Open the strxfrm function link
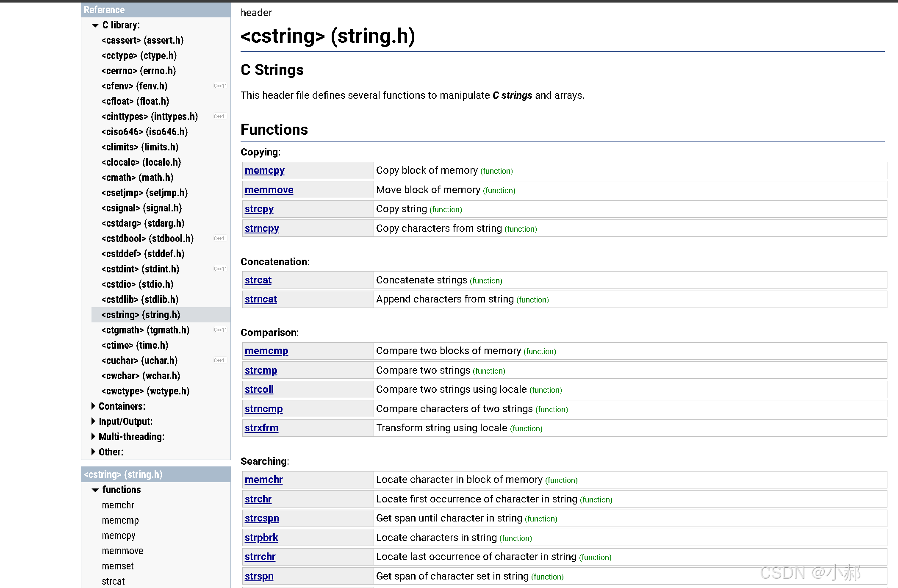 pyautogui.click(x=261, y=428)
